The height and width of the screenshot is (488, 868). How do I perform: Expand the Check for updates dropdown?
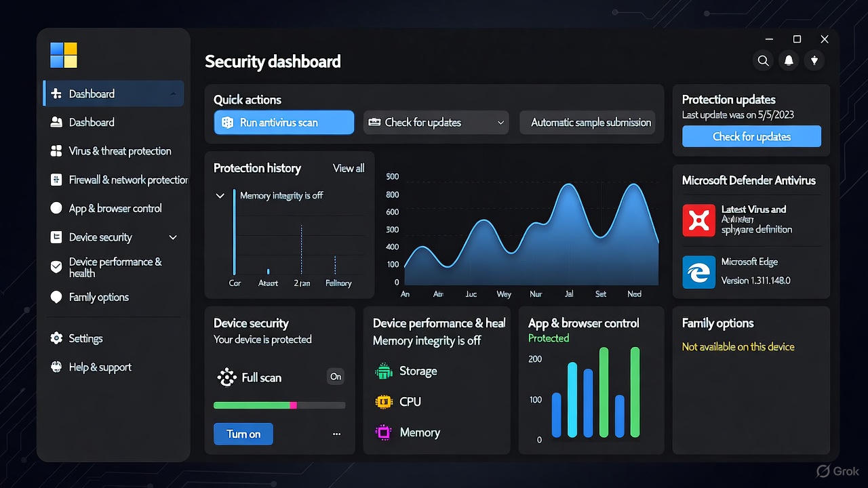(500, 123)
